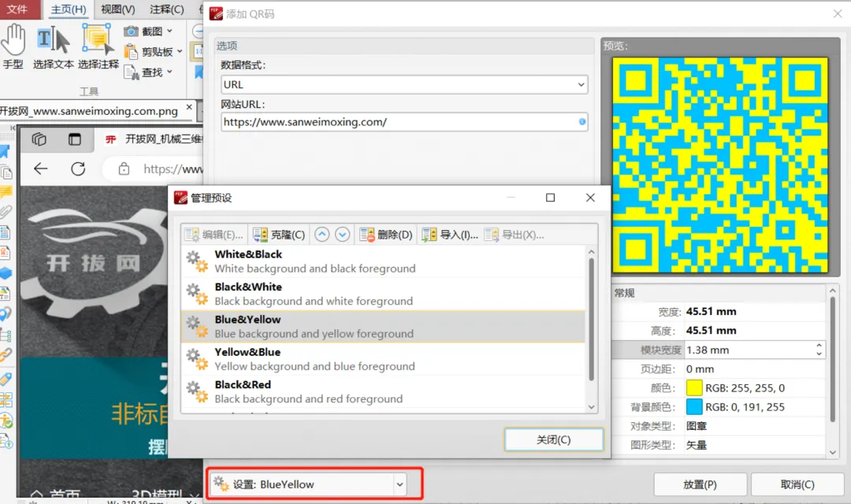Click Edit in Manage Presets toolbar
This screenshot has width=851, height=504.
(x=214, y=235)
